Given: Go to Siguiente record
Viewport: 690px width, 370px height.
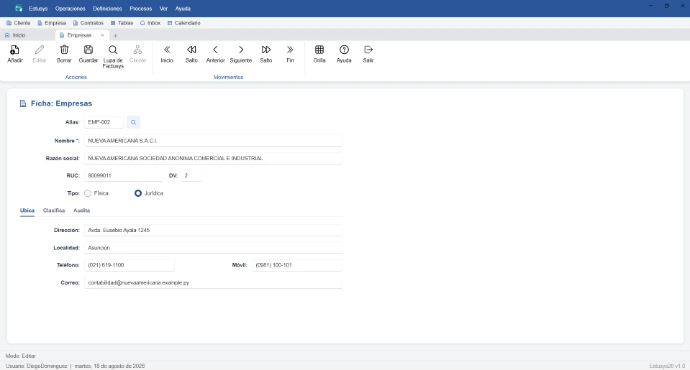Looking at the screenshot, I should click(241, 50).
